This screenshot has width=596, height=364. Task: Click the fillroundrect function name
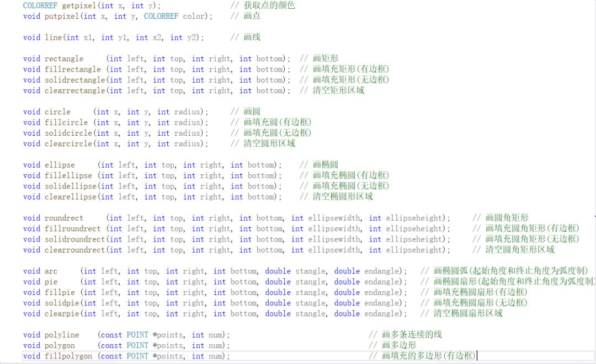point(73,229)
